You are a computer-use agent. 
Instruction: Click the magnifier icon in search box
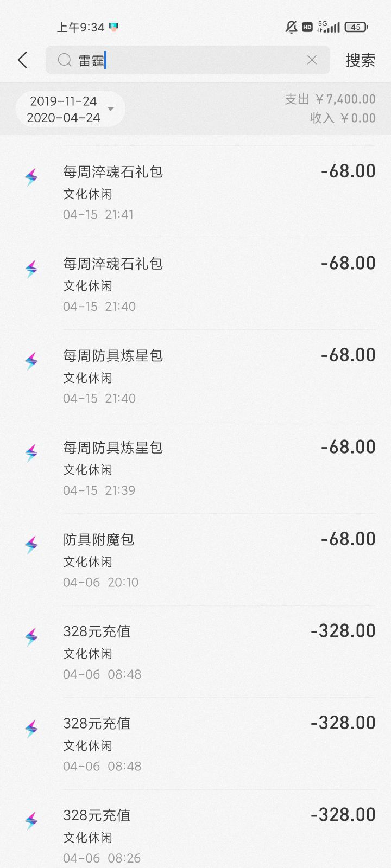[x=65, y=60]
